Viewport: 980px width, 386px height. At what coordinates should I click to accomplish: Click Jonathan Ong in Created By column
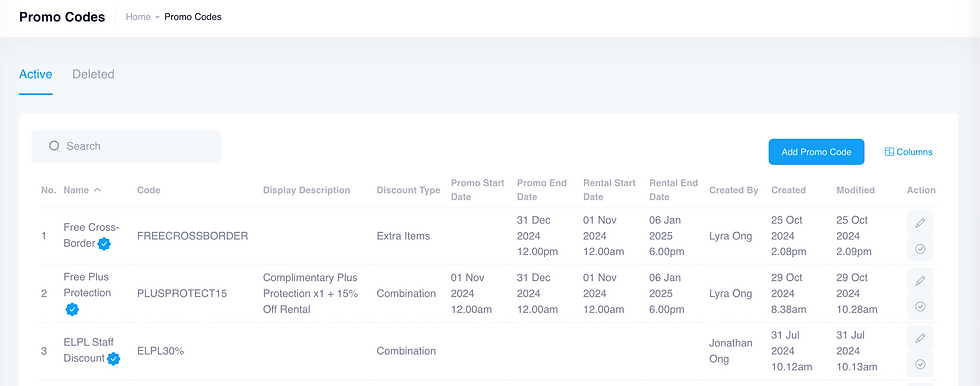point(731,351)
